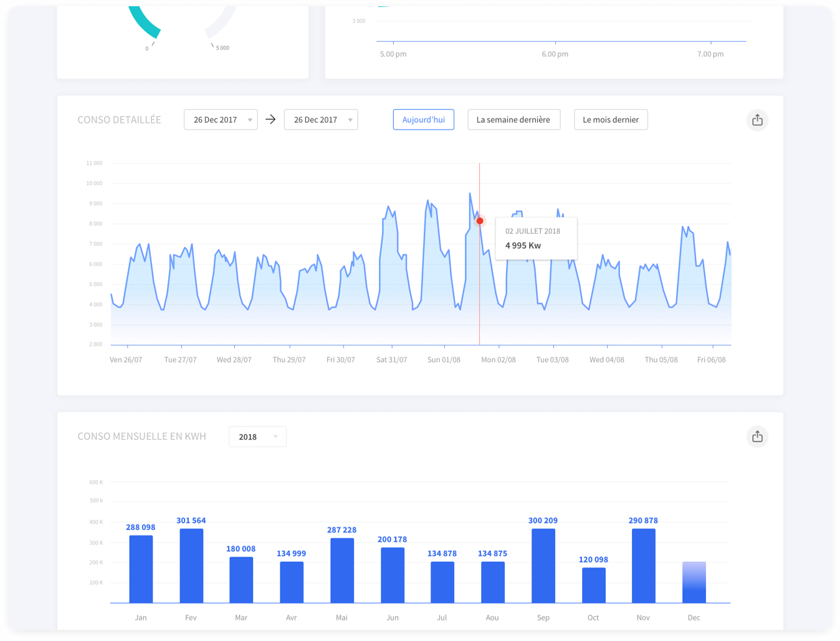
Task: Click the gradient December bar
Action: (694, 581)
